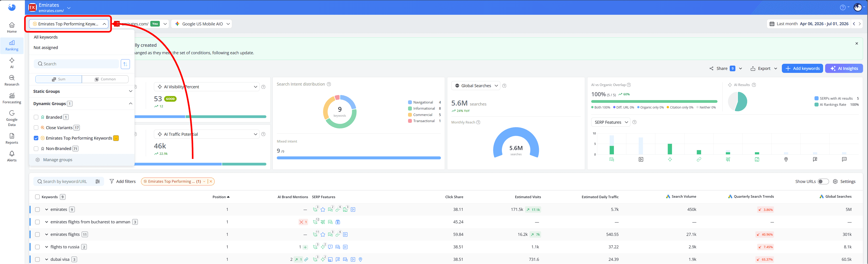Open Alerts in the sidebar
The height and width of the screenshot is (264, 868).
pyautogui.click(x=12, y=156)
